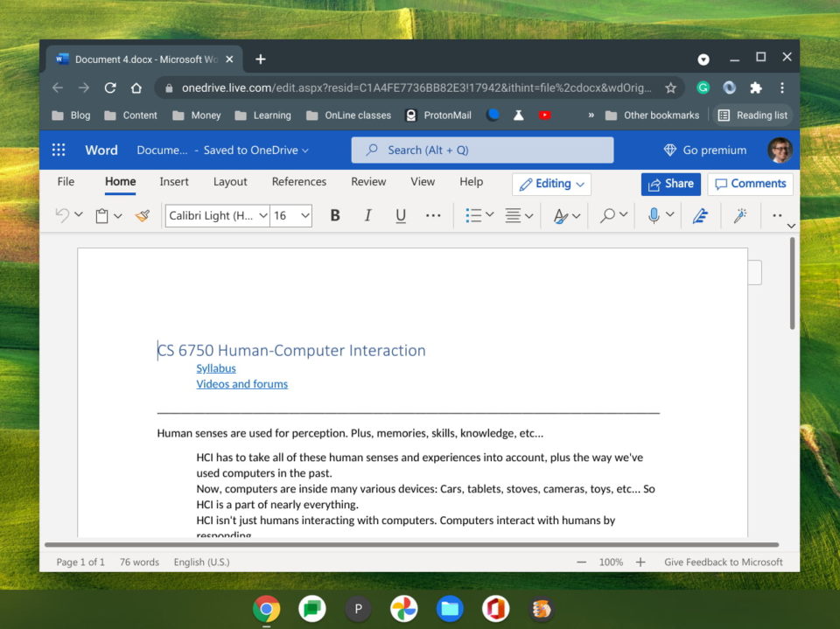This screenshot has height=629, width=840.
Task: Click the Designer magic wand icon
Action: click(x=740, y=215)
